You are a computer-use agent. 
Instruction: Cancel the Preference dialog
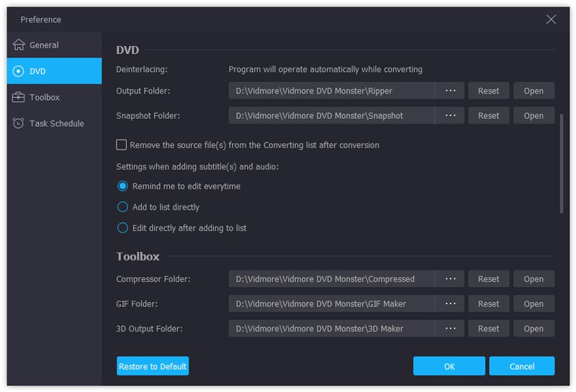pos(522,366)
